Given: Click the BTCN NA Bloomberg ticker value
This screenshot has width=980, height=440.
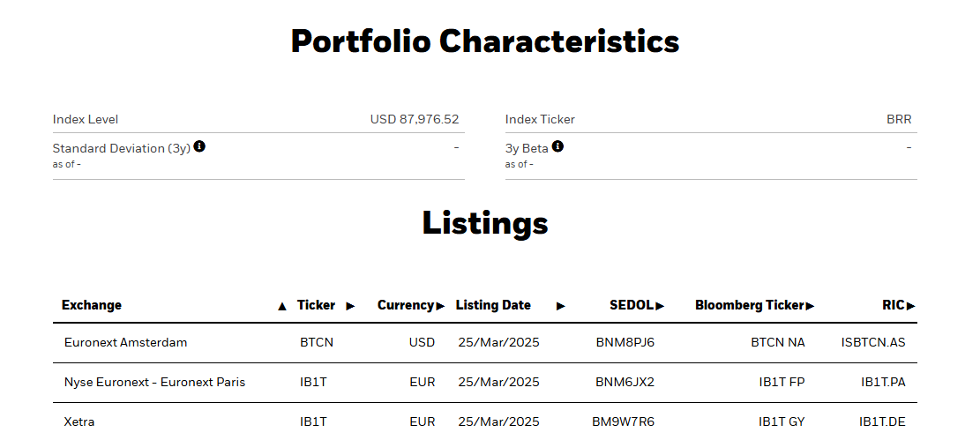Looking at the screenshot, I should coord(777,342).
